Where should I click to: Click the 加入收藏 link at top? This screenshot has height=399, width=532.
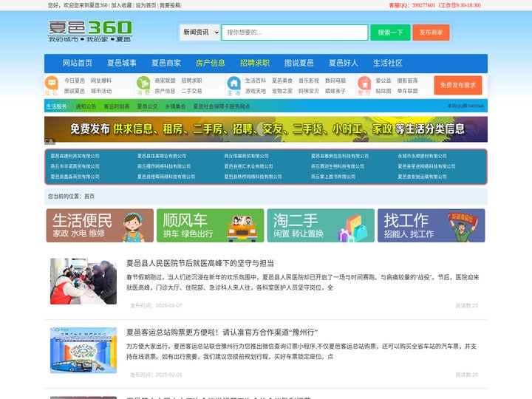click(x=121, y=5)
